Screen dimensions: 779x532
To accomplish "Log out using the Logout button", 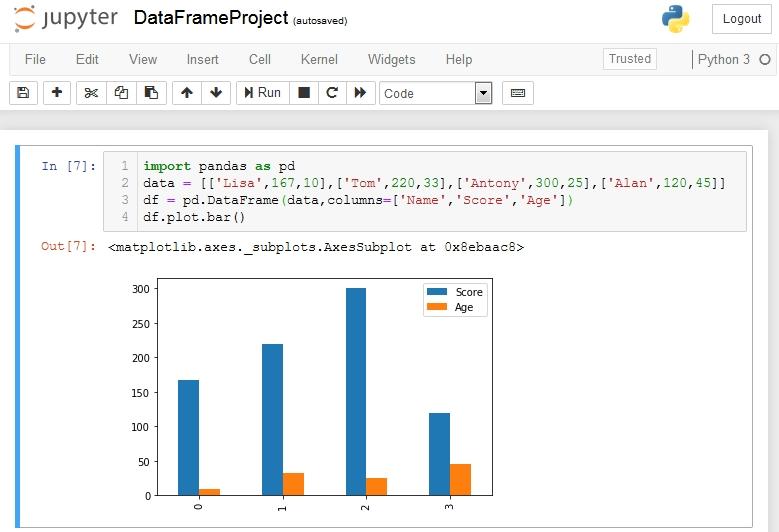I will coord(741,19).
